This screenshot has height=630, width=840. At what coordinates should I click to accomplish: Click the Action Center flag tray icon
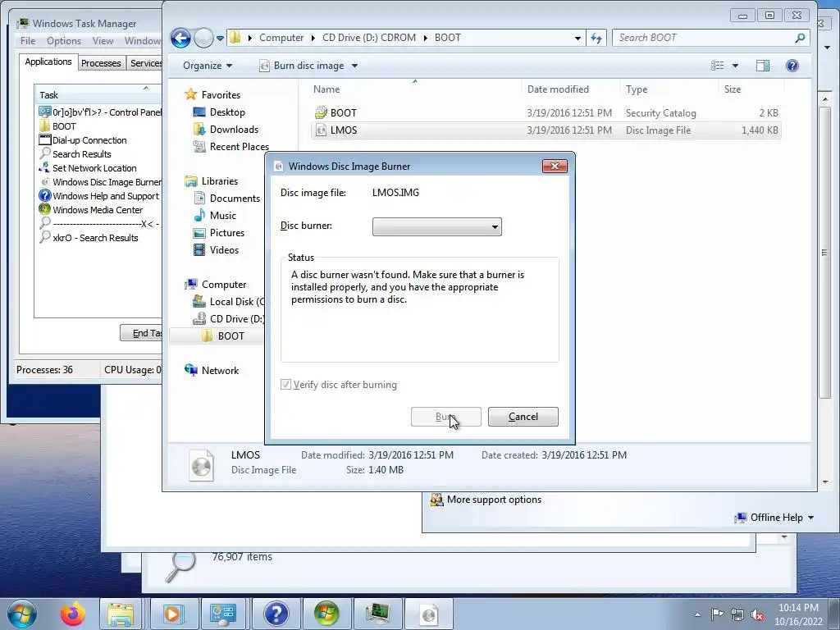[717, 614]
